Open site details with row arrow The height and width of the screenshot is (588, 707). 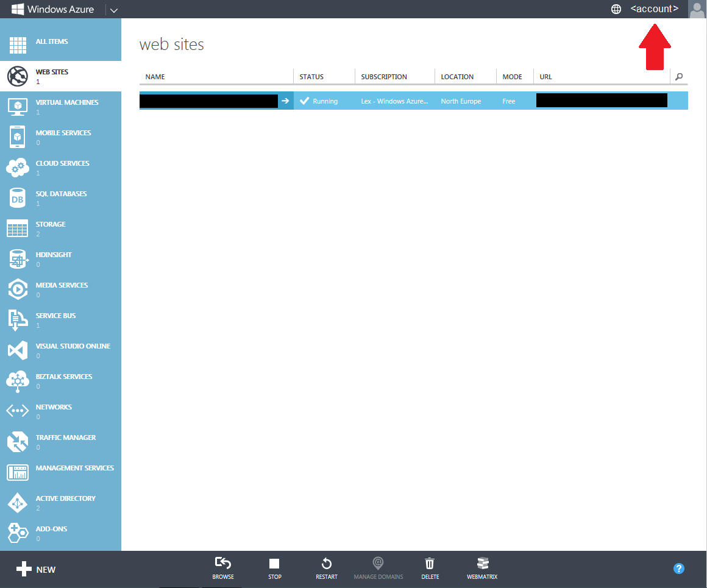tap(285, 101)
